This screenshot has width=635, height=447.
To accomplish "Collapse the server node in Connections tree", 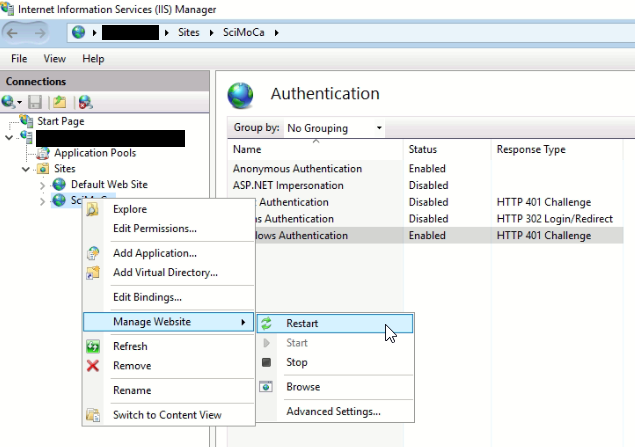I will (x=11, y=137).
